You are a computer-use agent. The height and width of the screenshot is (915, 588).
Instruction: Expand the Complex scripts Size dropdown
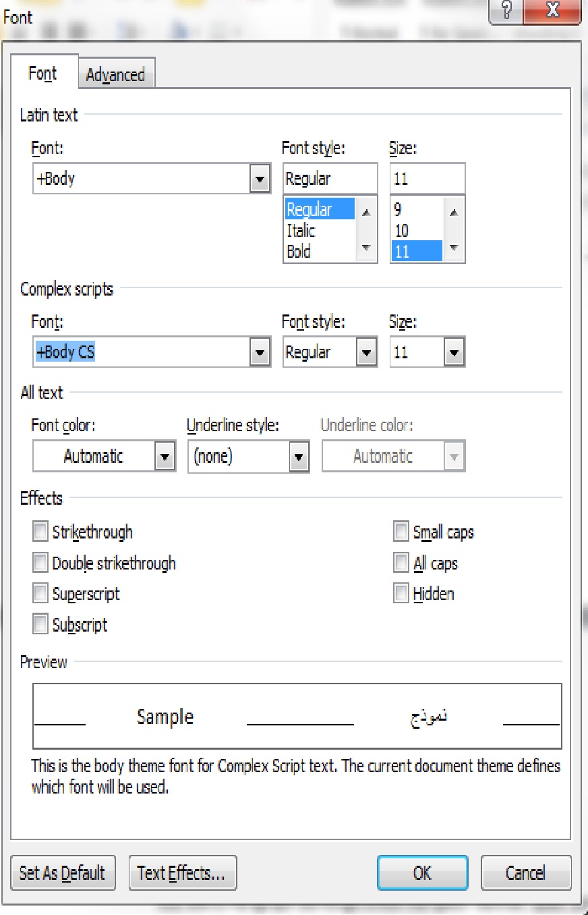point(454,352)
